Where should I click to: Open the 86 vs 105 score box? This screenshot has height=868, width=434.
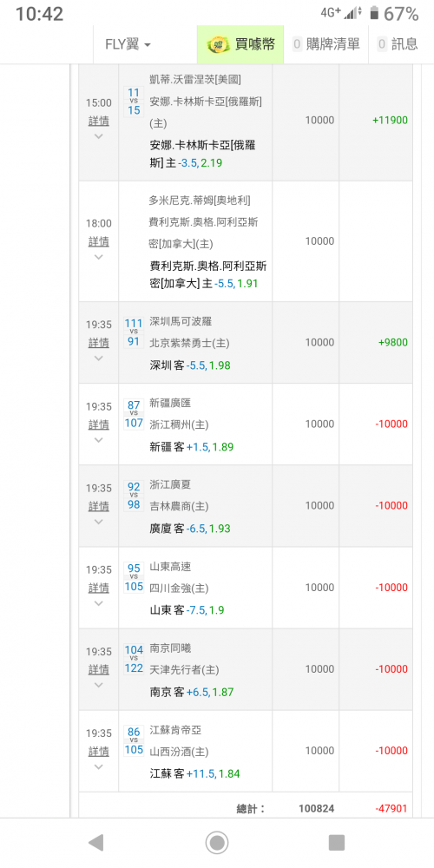pyautogui.click(x=134, y=741)
